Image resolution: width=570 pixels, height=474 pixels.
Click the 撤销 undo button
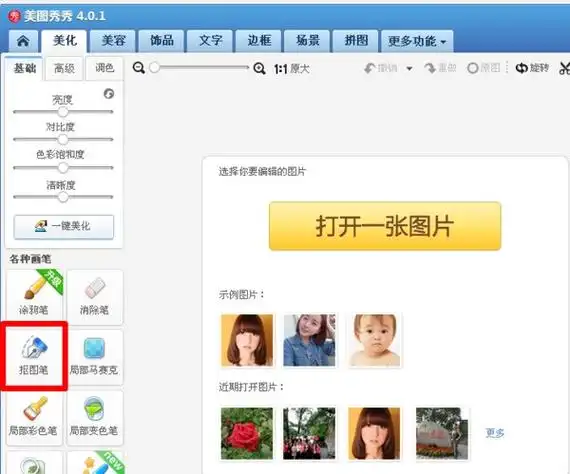[381, 68]
